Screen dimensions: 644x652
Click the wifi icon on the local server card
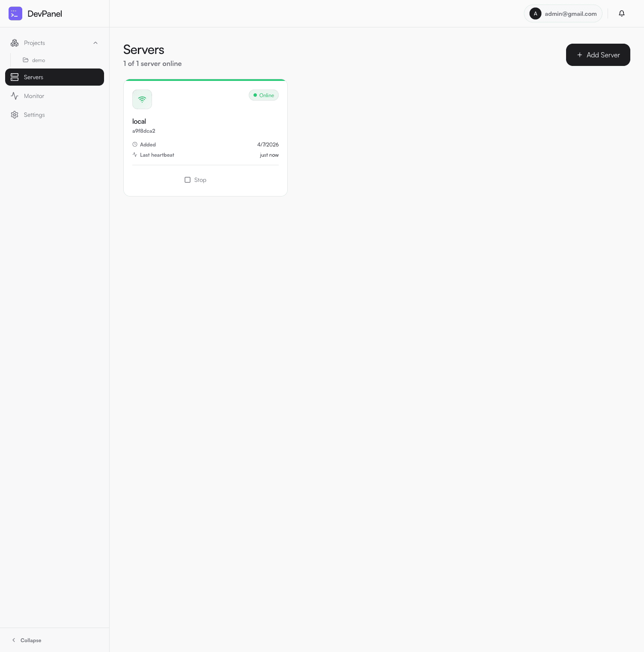[x=142, y=99]
